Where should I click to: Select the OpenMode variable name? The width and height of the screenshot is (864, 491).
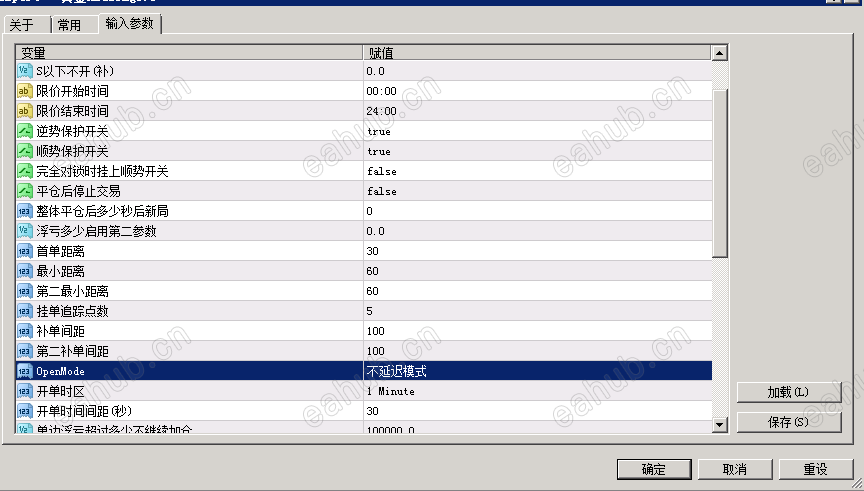(x=61, y=371)
